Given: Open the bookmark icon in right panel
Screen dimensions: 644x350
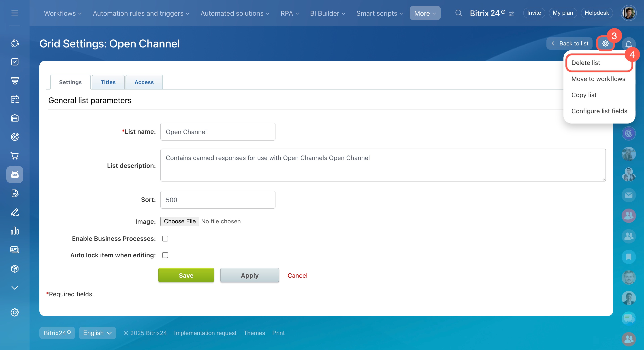Looking at the screenshot, I should [629, 257].
